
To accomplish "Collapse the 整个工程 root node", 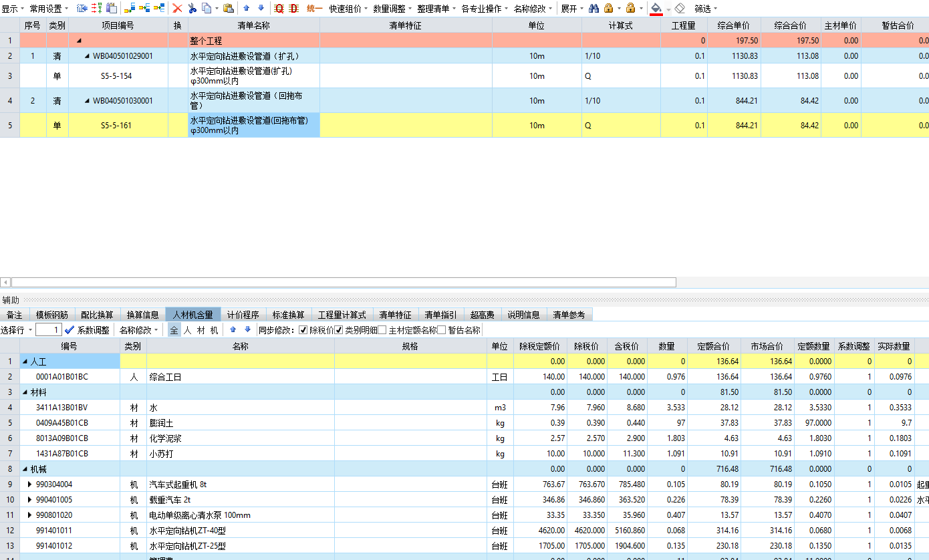I will pos(80,41).
